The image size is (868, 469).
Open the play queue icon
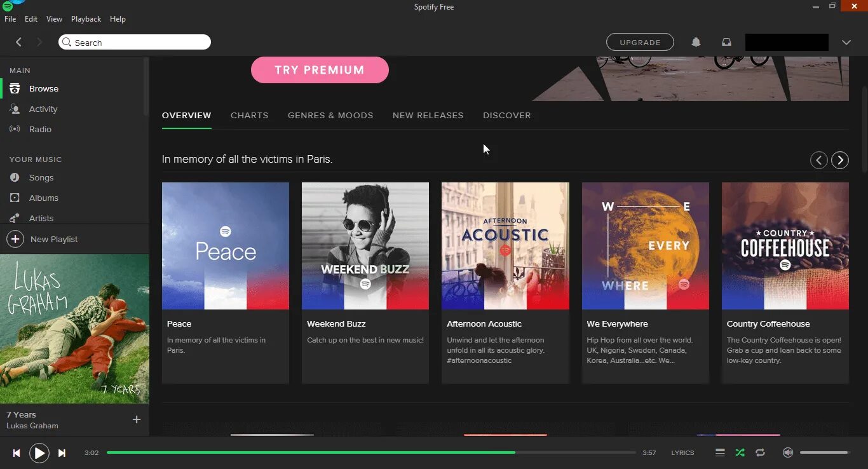(720, 452)
